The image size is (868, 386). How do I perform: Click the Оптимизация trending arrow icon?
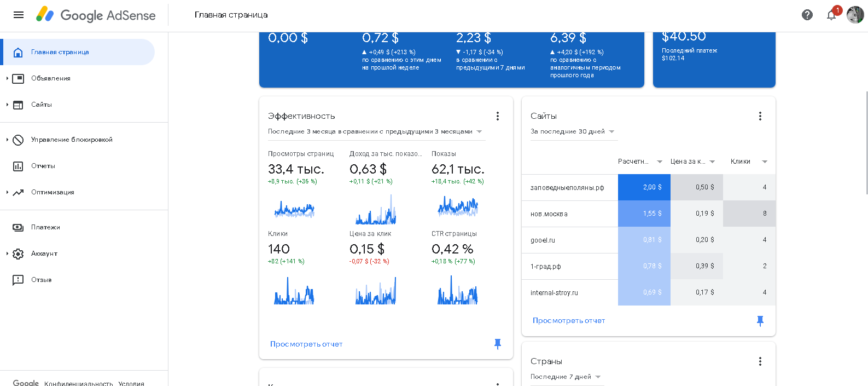(x=18, y=192)
